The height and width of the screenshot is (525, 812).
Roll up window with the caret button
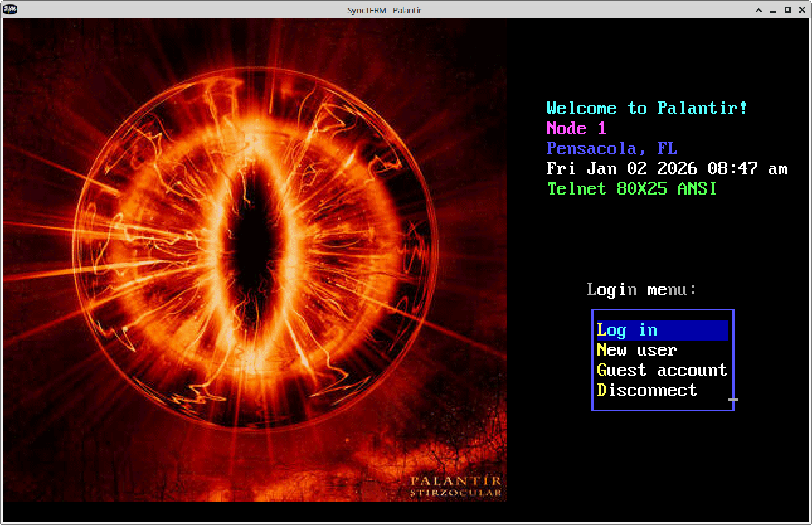760,10
